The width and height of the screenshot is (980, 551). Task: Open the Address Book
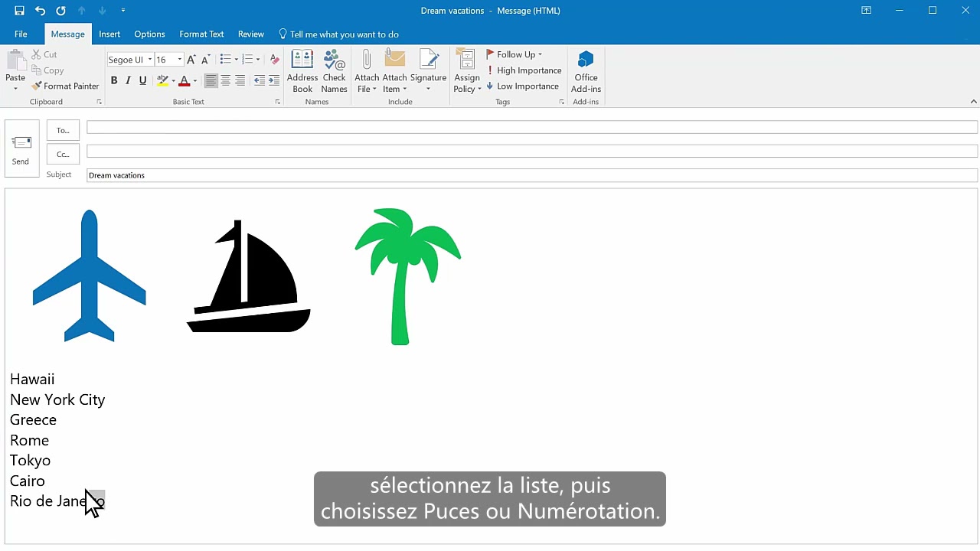pyautogui.click(x=302, y=71)
